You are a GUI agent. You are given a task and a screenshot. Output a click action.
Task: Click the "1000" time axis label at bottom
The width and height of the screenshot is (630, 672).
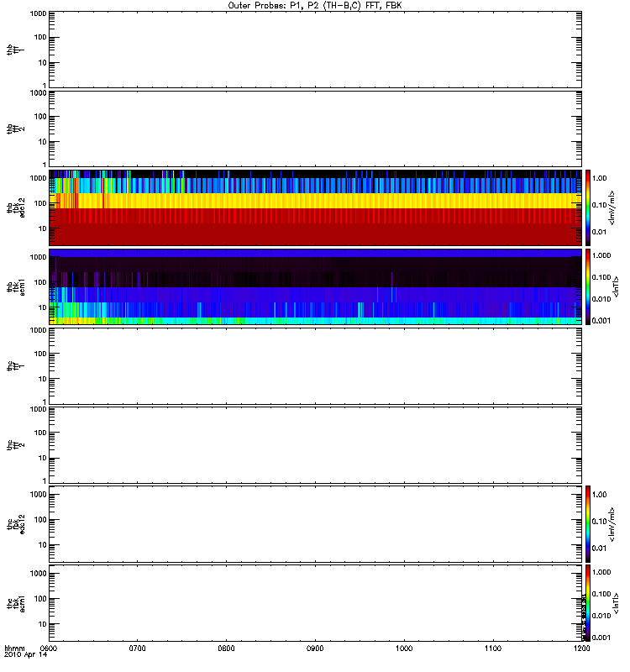click(x=404, y=648)
